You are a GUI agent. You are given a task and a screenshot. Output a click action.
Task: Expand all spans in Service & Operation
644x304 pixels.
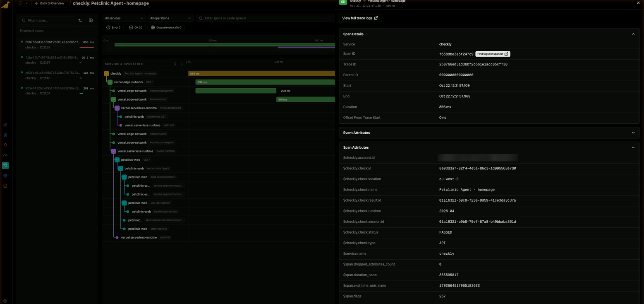(x=182, y=64)
